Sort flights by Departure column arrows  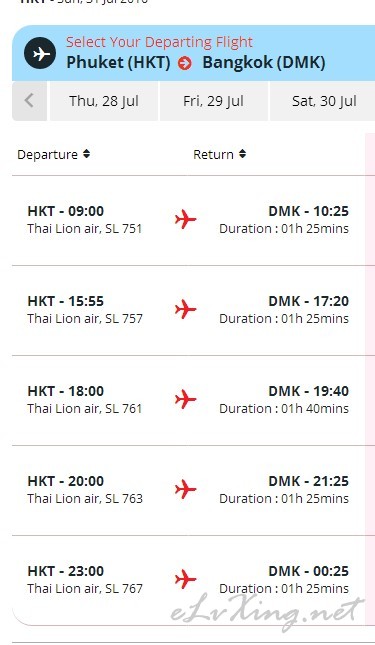(86, 154)
